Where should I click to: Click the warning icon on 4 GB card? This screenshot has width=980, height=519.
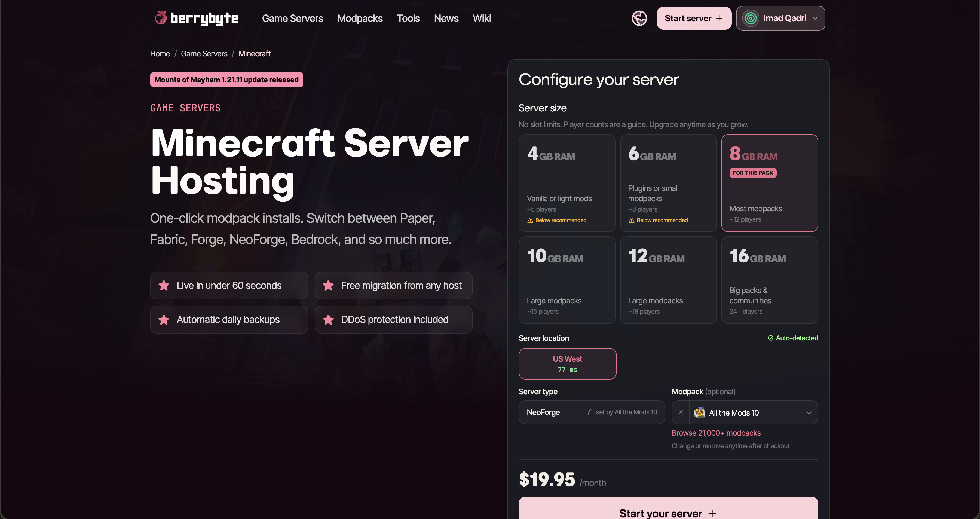pyautogui.click(x=530, y=220)
